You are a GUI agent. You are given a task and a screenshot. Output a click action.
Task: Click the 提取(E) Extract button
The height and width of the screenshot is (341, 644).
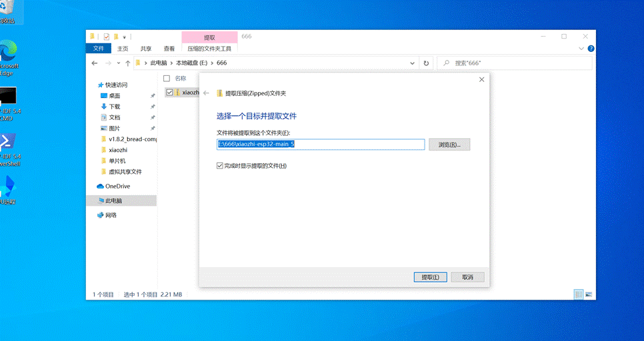(x=426, y=277)
